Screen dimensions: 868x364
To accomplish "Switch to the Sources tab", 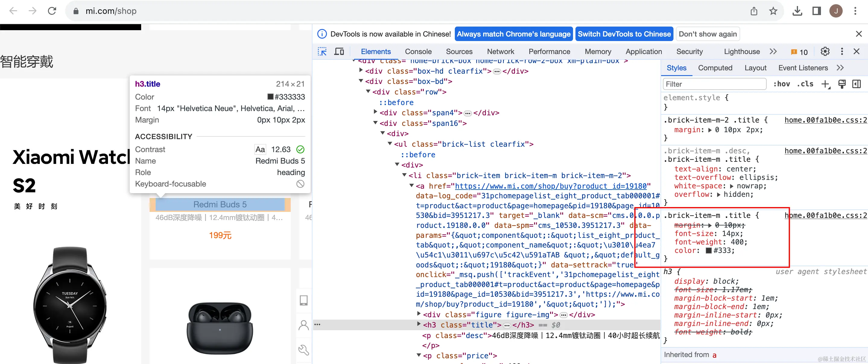I will [459, 52].
